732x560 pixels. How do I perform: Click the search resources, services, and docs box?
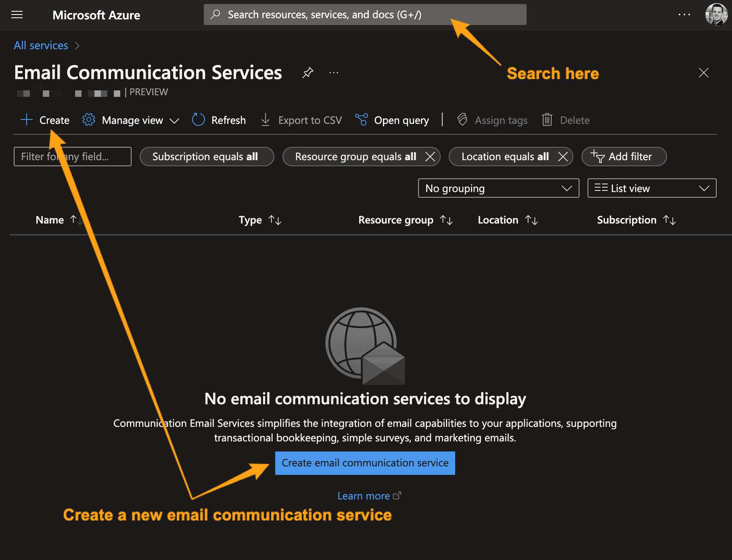click(x=365, y=15)
